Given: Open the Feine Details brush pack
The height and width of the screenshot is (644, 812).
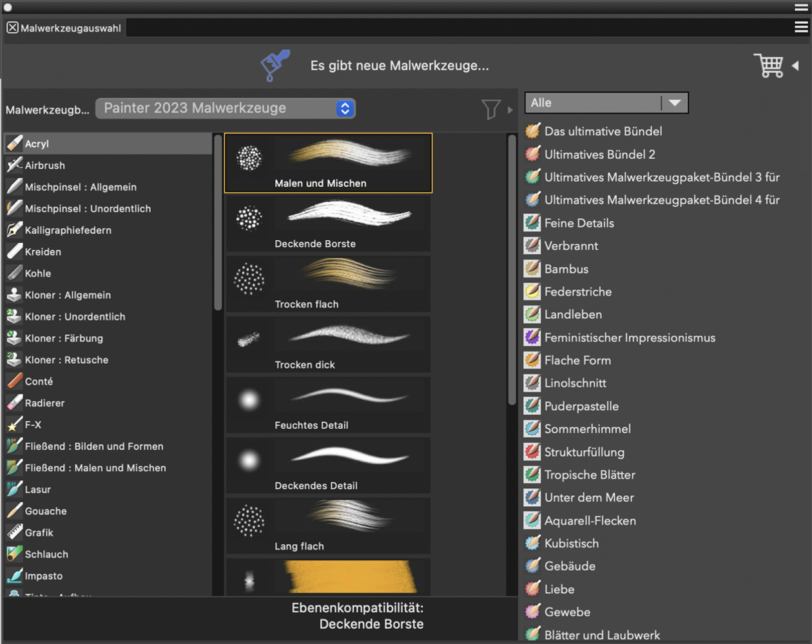Looking at the screenshot, I should coord(579,223).
